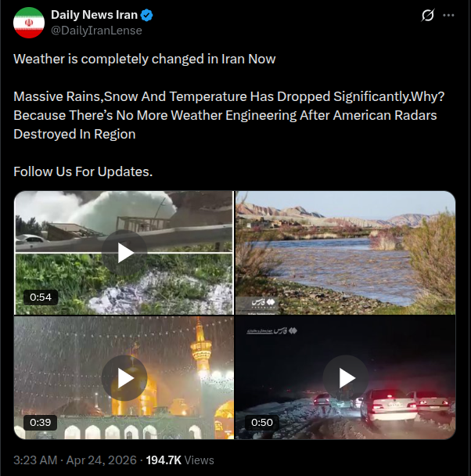
Task: Play the 0:54 flood video
Action: [124, 253]
